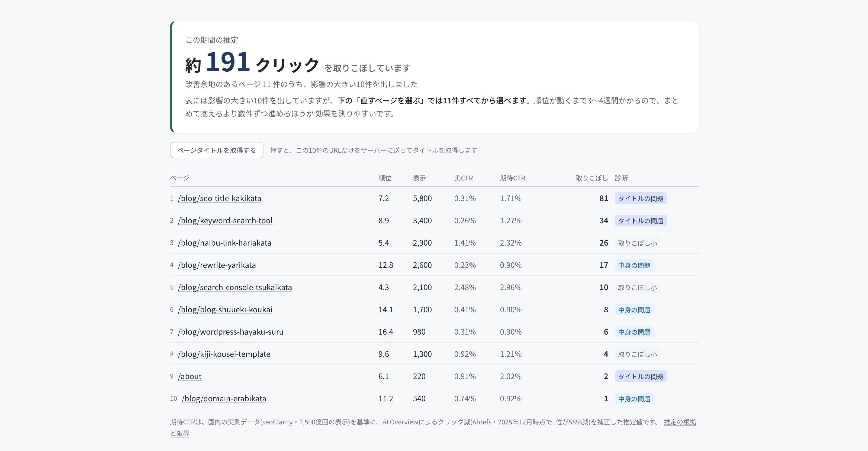The width and height of the screenshot is (868, 451).
Task: Click タイトルの問題 badge in the seo-title-kakikata row
Action: pyautogui.click(x=641, y=198)
